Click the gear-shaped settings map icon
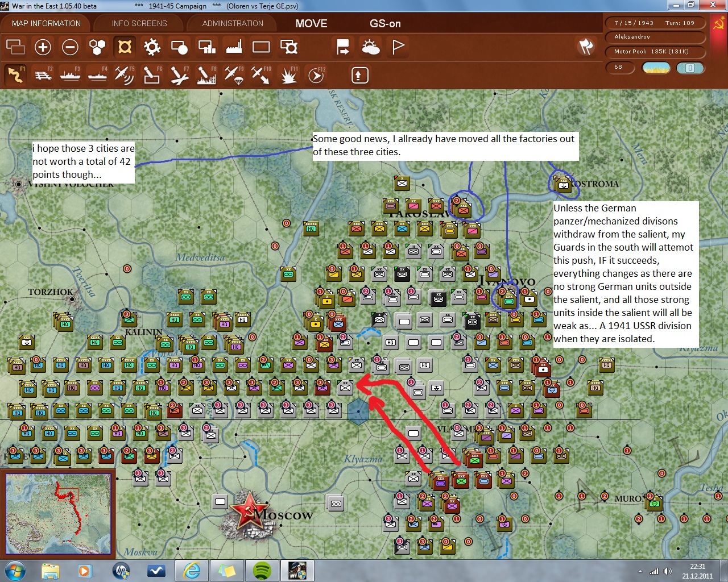 (152, 47)
